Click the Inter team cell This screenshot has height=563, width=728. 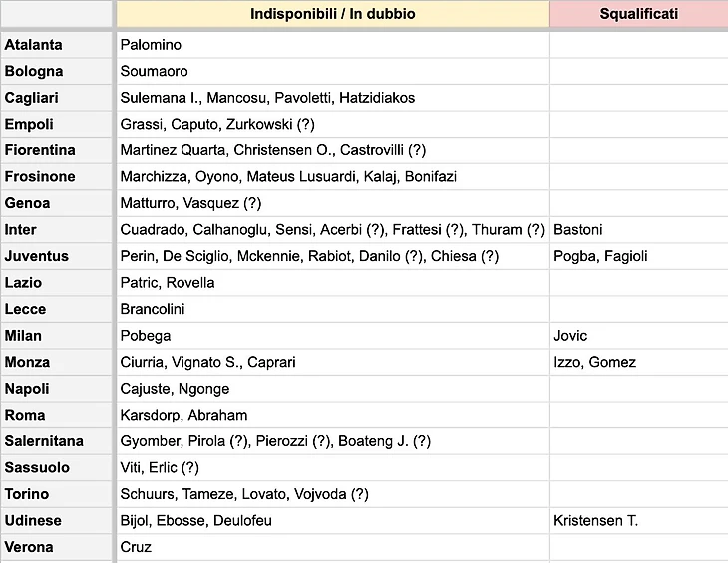[56, 229]
